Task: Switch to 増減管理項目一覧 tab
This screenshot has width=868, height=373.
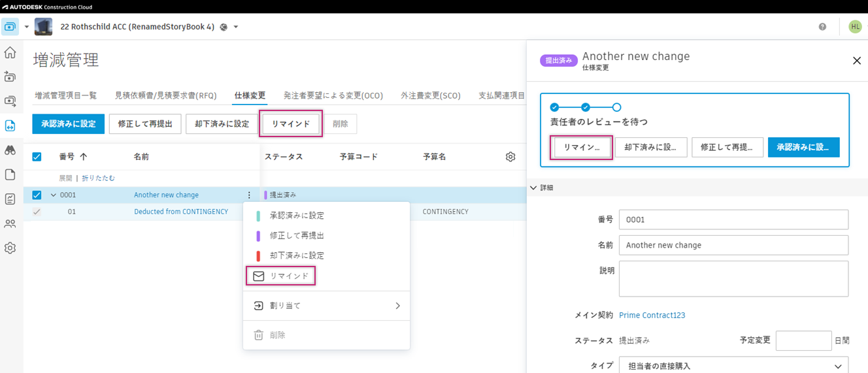Action: click(x=65, y=95)
